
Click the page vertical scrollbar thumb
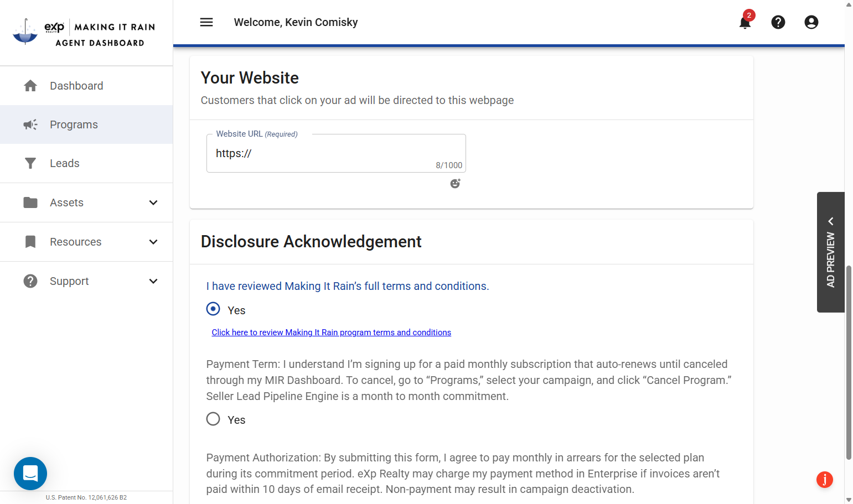coord(849,362)
